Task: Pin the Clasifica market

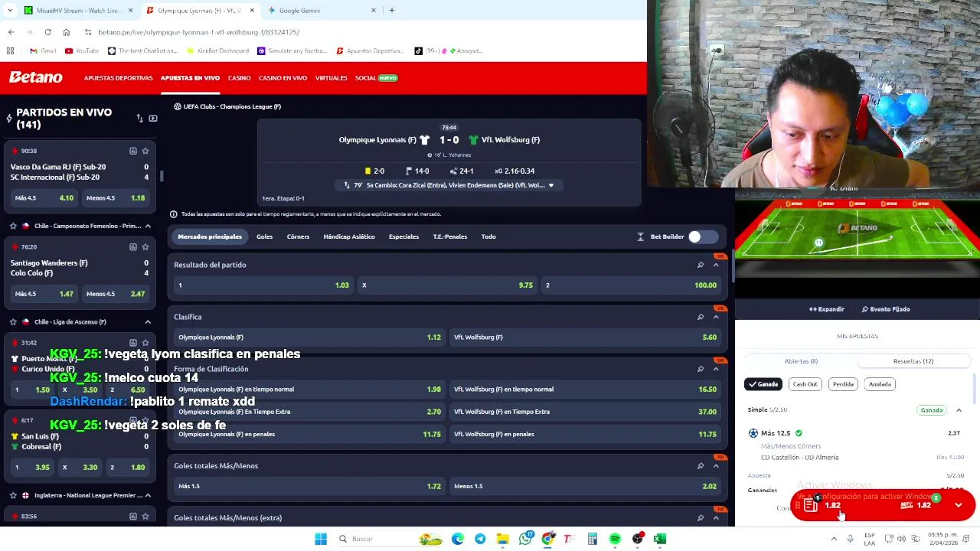Action: [x=701, y=317]
